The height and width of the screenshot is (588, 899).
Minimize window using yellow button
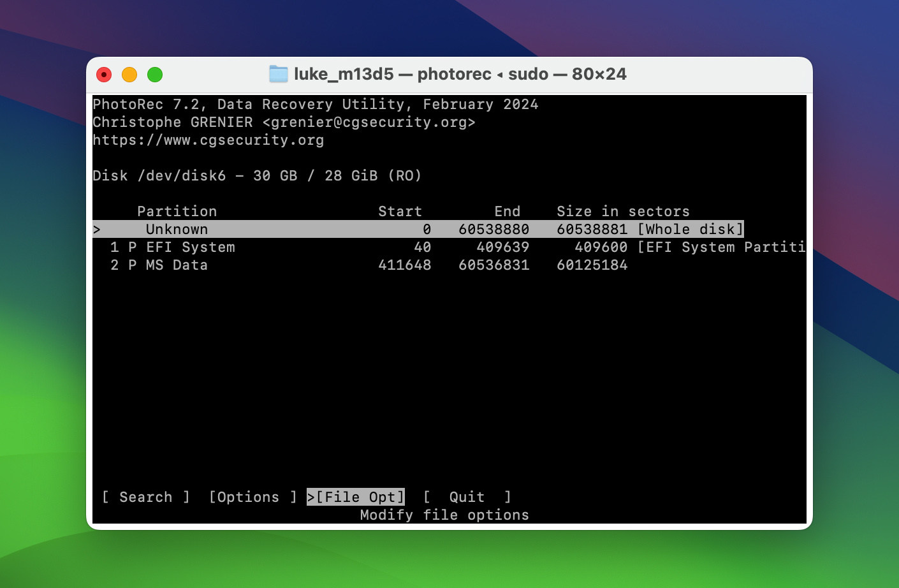coord(129,75)
